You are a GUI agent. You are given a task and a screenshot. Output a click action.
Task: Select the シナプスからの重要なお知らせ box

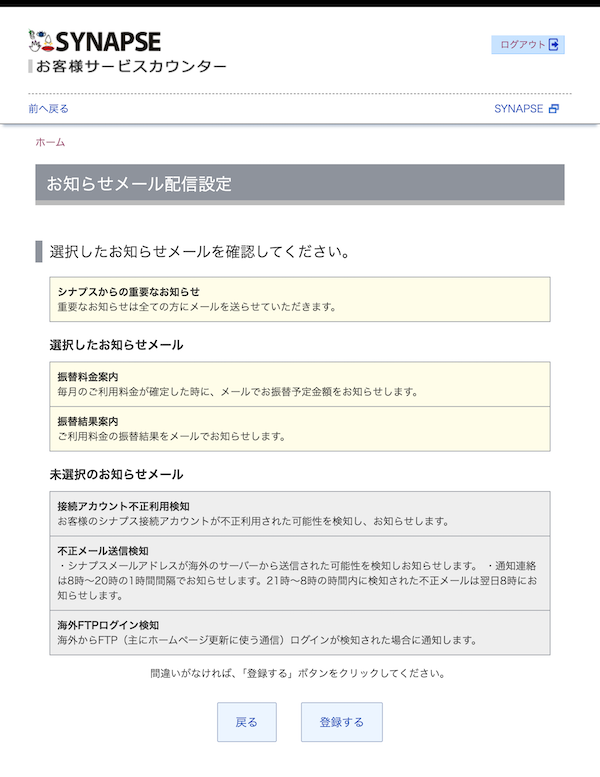click(299, 299)
